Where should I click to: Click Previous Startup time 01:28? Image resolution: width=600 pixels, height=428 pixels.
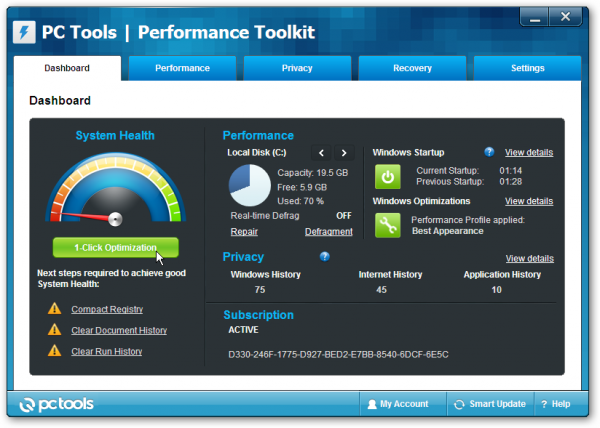point(510,181)
